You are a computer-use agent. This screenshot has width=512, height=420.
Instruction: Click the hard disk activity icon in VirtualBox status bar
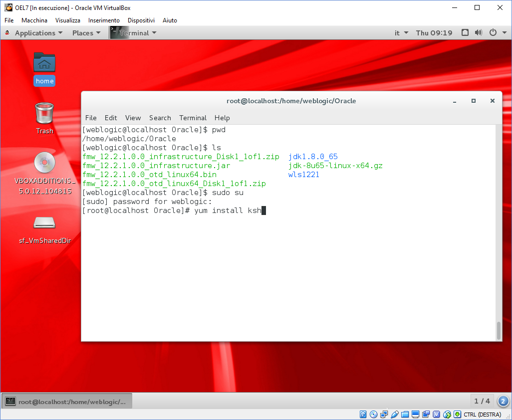[x=363, y=415]
